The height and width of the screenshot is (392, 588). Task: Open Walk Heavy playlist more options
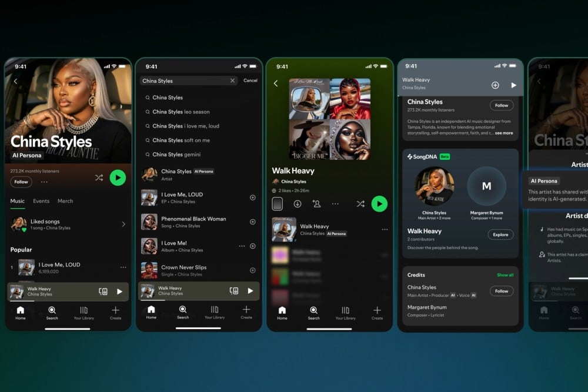pyautogui.click(x=335, y=204)
